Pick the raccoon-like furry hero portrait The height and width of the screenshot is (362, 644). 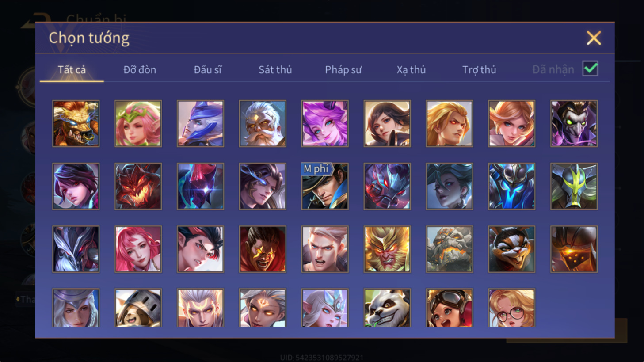coord(512,249)
